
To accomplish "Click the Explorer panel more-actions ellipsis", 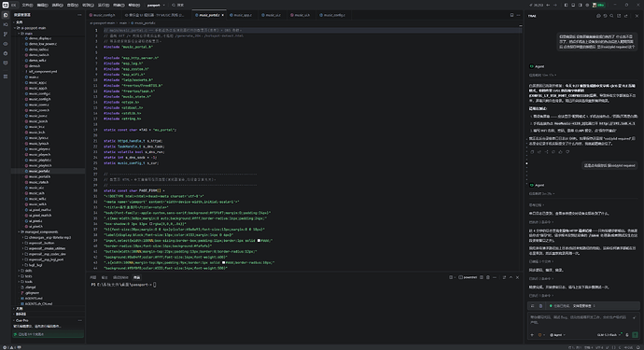I will pos(79,15).
